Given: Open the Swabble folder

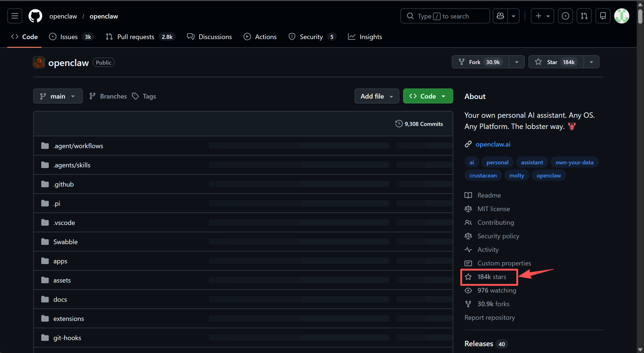Looking at the screenshot, I should pos(65,242).
